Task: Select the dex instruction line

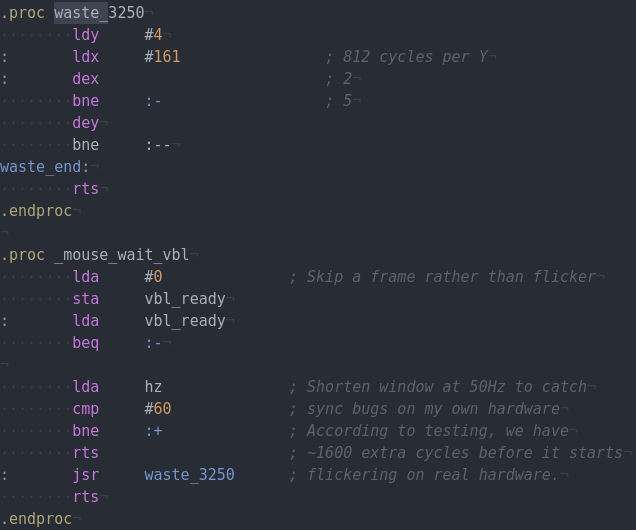Action: coord(86,78)
